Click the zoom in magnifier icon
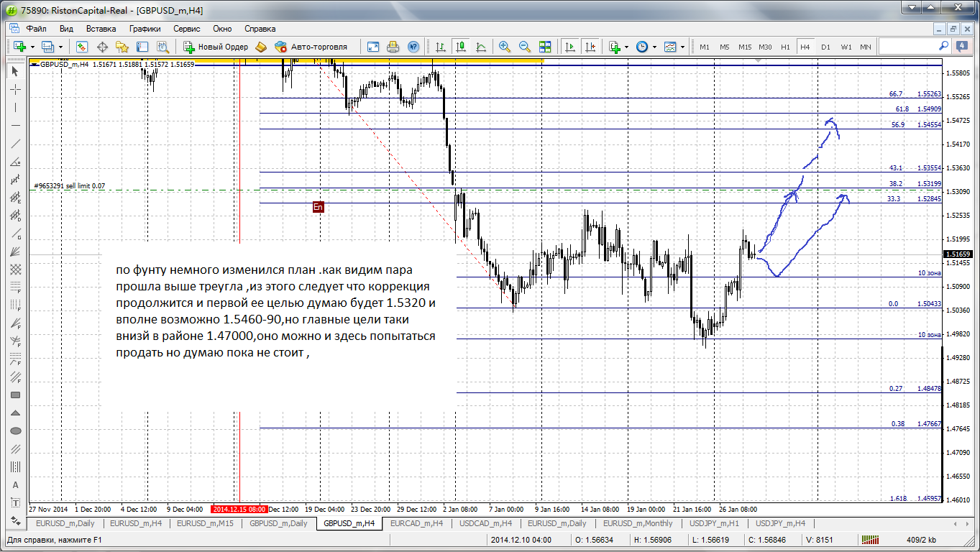This screenshot has width=980, height=552. coord(505,47)
